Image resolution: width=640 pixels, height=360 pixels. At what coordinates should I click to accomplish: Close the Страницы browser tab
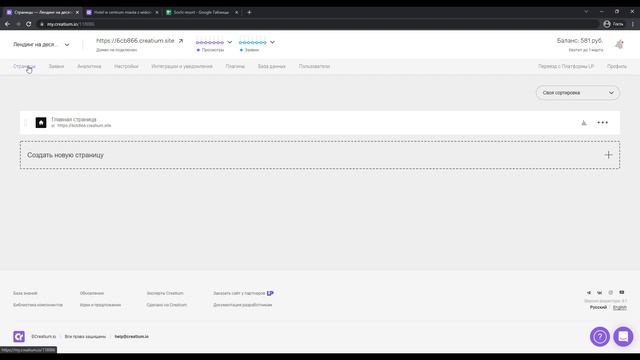tap(77, 12)
